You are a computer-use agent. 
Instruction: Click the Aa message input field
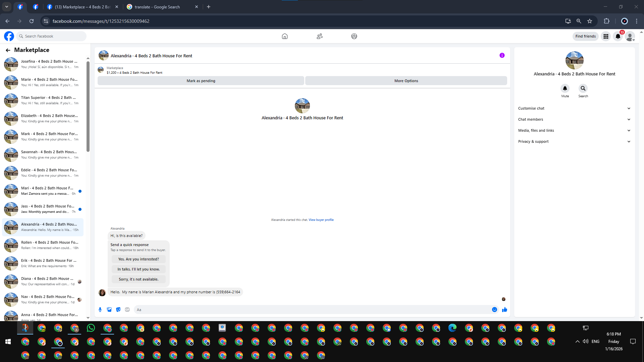[x=312, y=310]
